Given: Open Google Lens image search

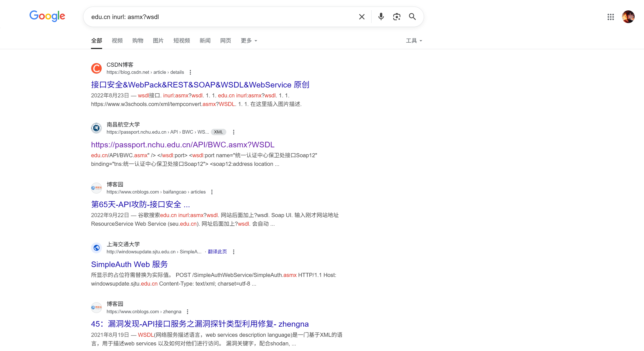Looking at the screenshot, I should pyautogui.click(x=396, y=17).
